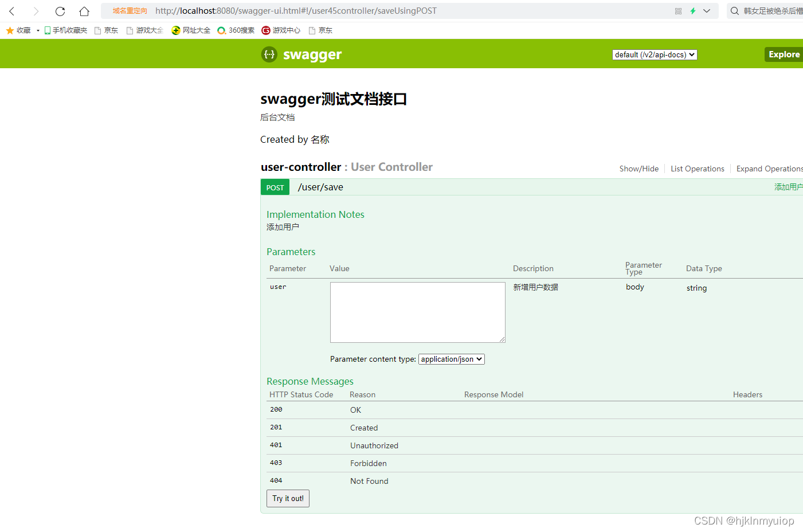Click the search magnifier icon
Viewport: 803px width, 532px height.
pos(734,11)
